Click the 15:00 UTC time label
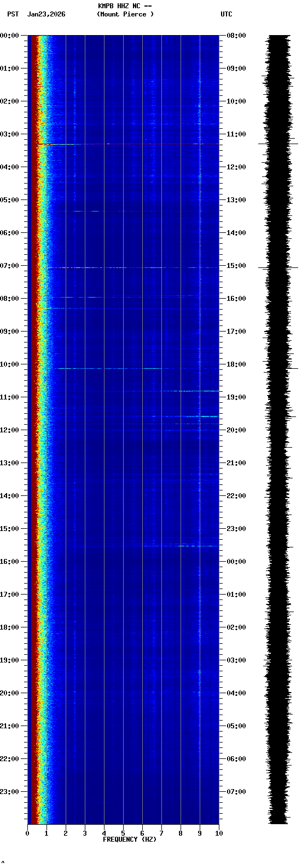Screen dimensions: 302x868 click(236, 266)
